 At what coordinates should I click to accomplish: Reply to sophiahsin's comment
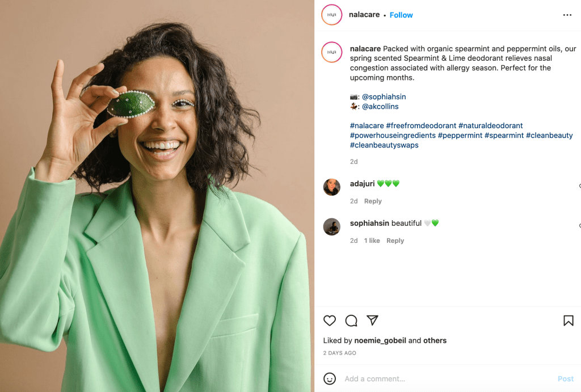[395, 241]
